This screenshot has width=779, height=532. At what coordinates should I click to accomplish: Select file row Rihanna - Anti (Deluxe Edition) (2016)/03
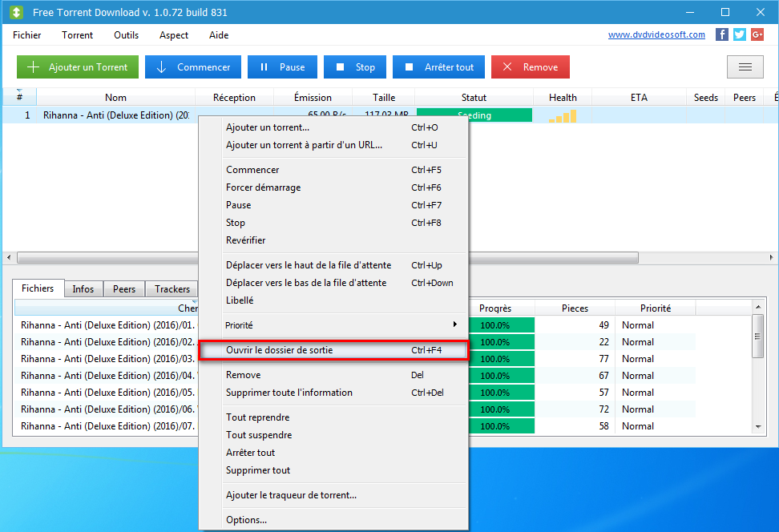[107, 359]
